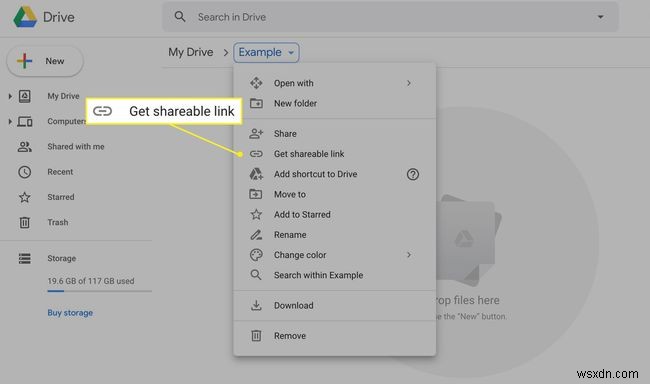Open Storage details
650x384 pixels.
coord(61,258)
